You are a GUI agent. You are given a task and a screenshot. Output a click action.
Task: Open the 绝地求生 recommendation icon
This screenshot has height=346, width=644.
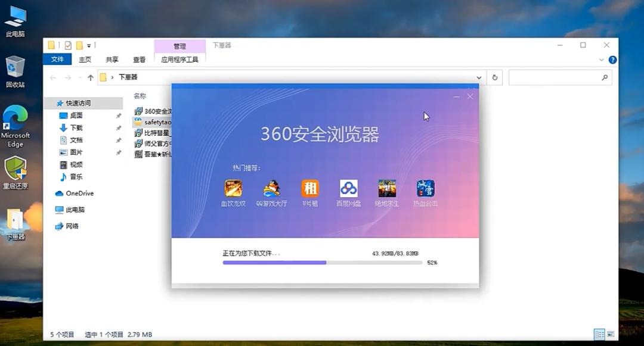pyautogui.click(x=386, y=188)
